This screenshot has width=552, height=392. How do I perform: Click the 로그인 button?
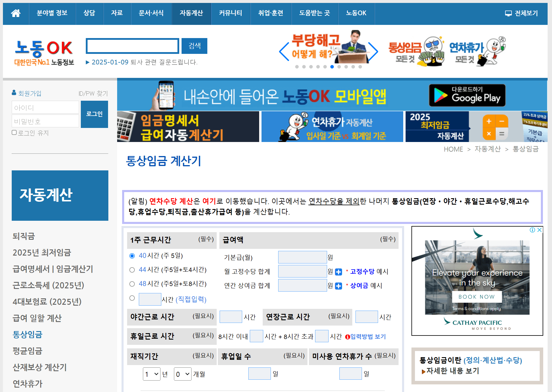(x=94, y=114)
